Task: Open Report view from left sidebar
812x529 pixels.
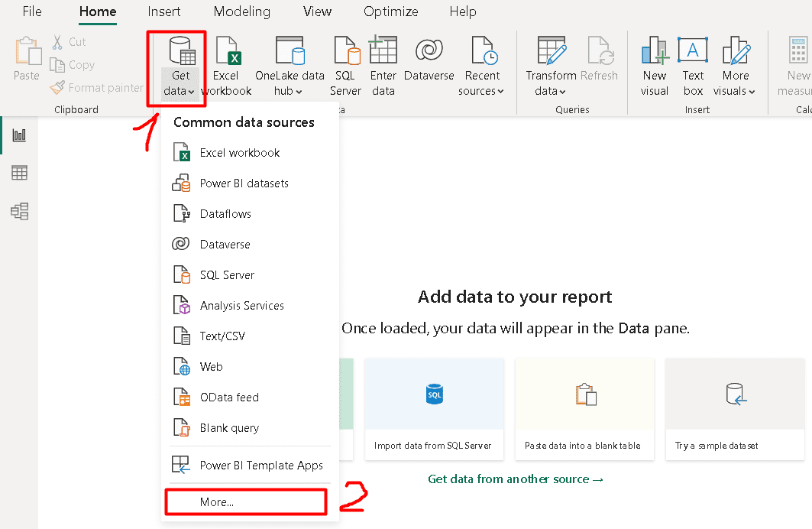Action: [19, 135]
